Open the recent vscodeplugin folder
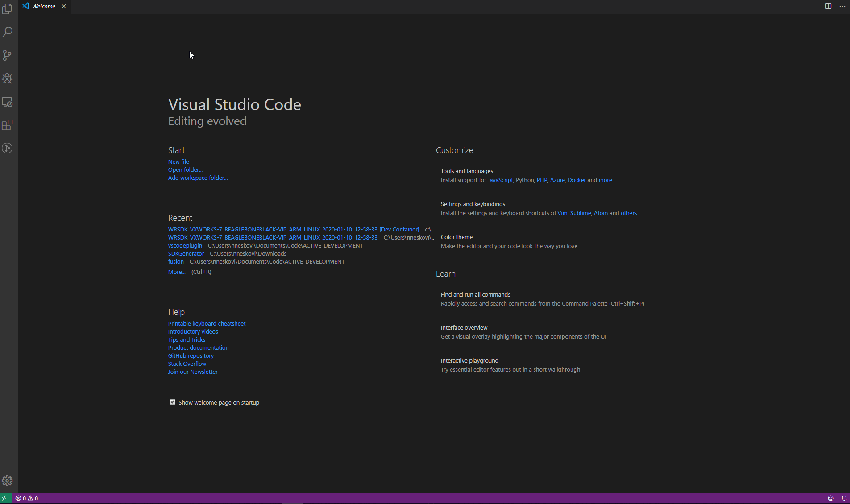Image resolution: width=850 pixels, height=504 pixels. point(185,245)
